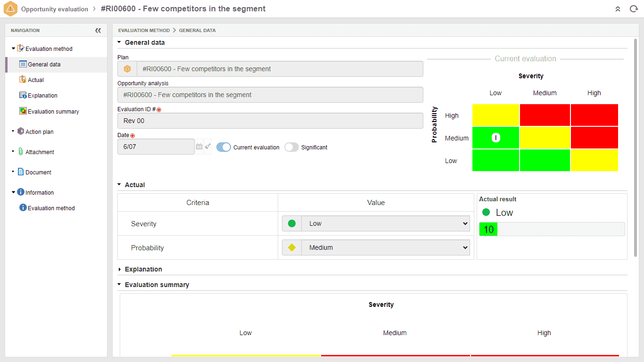Open Document in navigation

click(x=38, y=173)
